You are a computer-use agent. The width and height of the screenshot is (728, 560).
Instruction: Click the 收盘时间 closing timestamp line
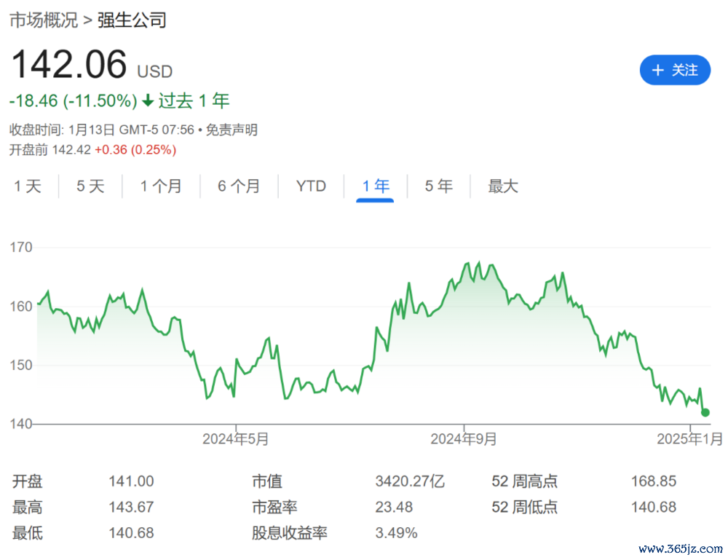[102, 130]
